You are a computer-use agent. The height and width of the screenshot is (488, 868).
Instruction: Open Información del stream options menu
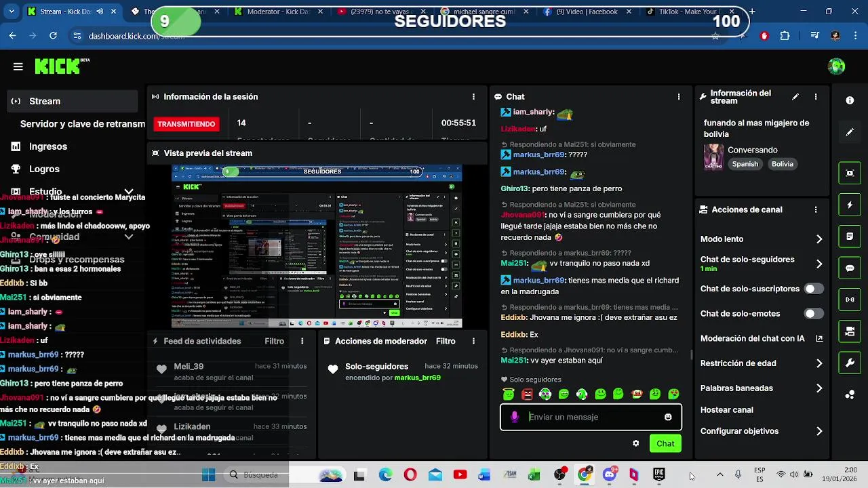[816, 97]
